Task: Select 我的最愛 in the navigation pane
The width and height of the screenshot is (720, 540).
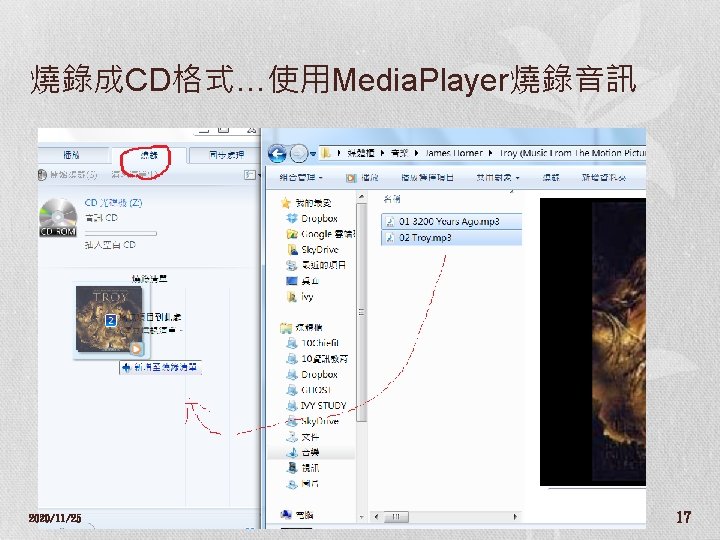Action: point(313,202)
